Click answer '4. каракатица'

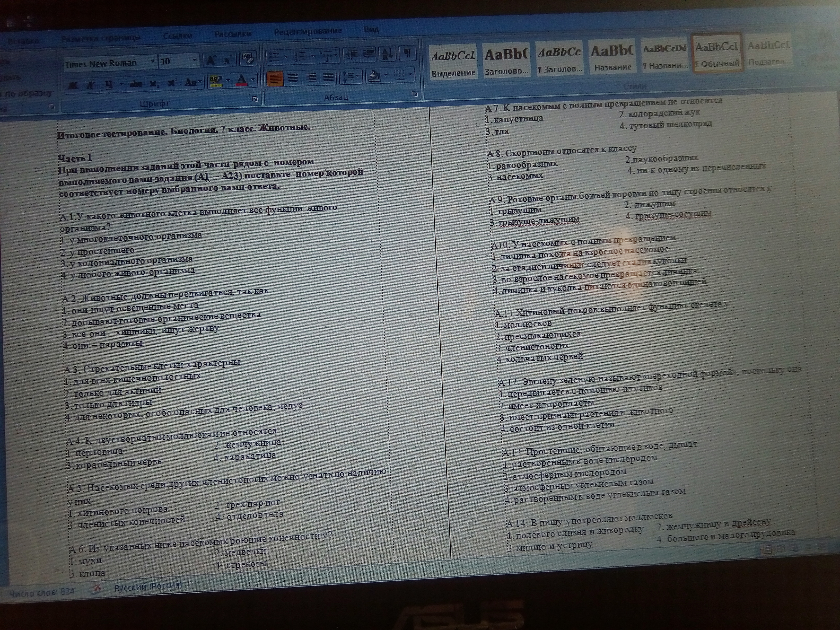[x=245, y=456]
